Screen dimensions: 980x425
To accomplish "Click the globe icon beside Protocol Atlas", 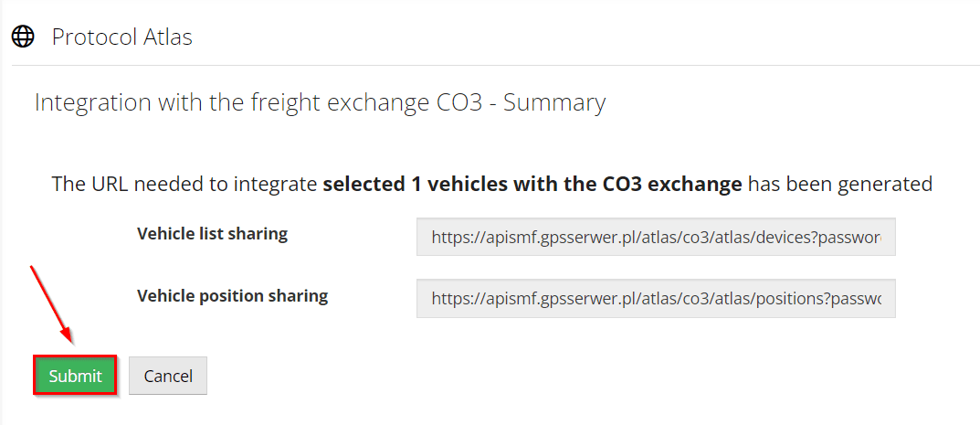I will [23, 37].
